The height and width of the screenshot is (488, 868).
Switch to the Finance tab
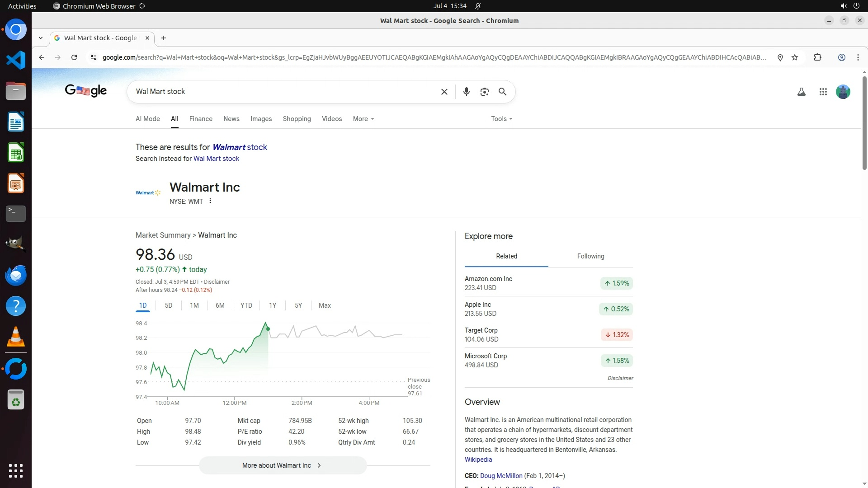click(x=201, y=119)
